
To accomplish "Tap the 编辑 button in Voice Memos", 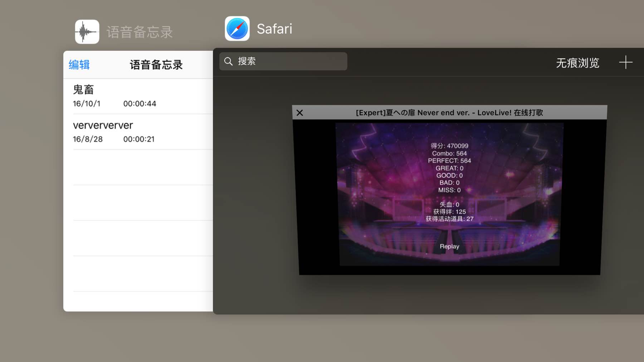I will click(x=79, y=65).
